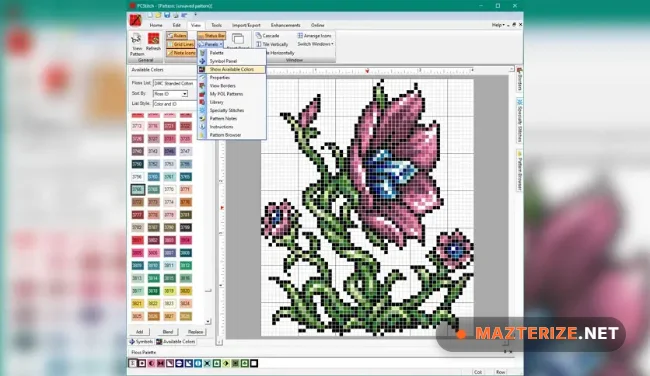The height and width of the screenshot is (376, 650).
Task: Click the Open folder quick-access icon
Action: coord(158,15)
